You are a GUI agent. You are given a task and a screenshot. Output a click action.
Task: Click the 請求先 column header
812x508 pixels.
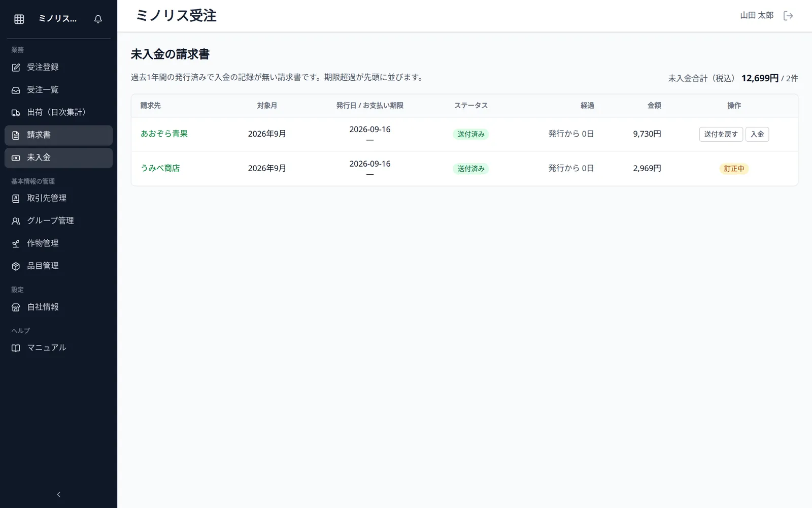tap(151, 106)
